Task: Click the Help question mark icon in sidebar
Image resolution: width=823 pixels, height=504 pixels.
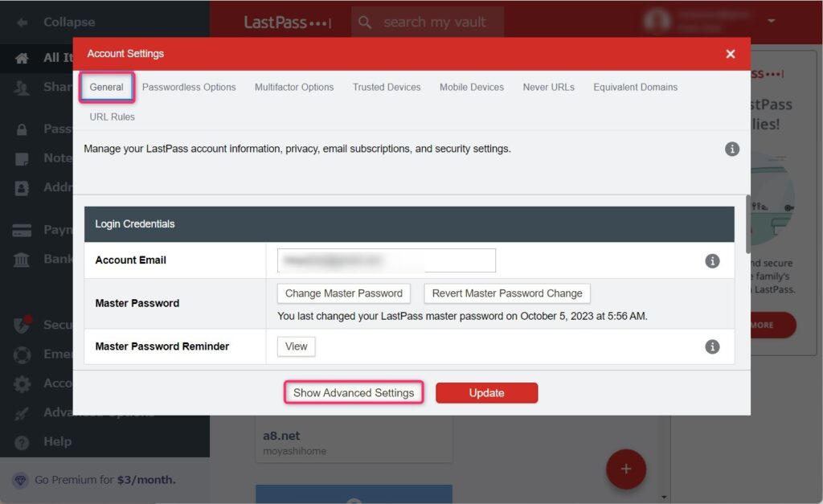Action: [x=23, y=442]
